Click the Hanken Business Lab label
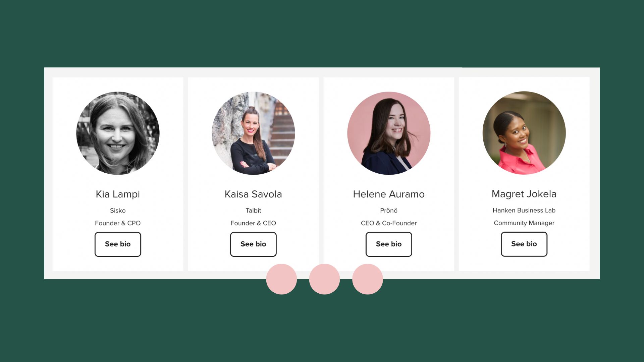The height and width of the screenshot is (362, 644). point(524,210)
